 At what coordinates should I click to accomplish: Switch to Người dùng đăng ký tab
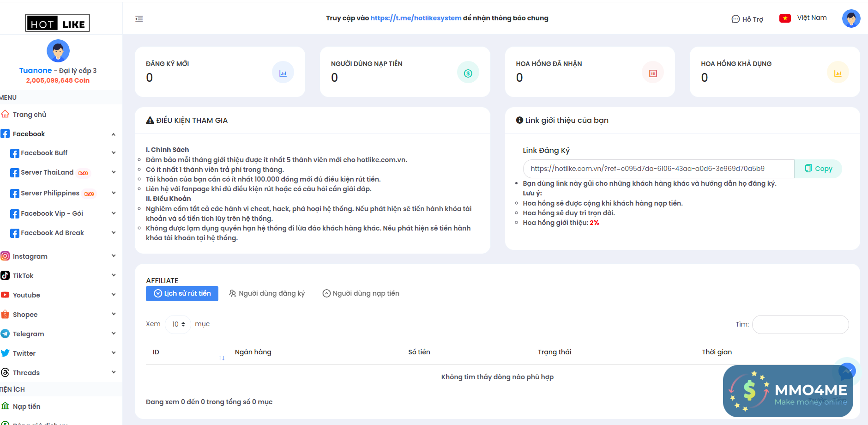[x=267, y=293]
